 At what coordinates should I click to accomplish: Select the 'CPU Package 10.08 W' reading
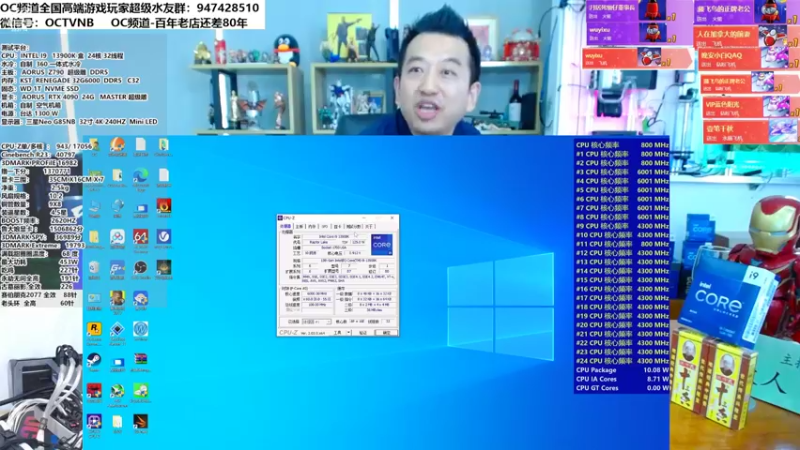tap(622, 370)
